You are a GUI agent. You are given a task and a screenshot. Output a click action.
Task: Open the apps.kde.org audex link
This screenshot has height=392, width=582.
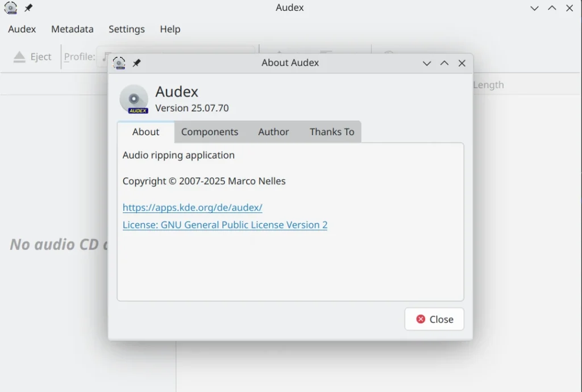(x=192, y=207)
